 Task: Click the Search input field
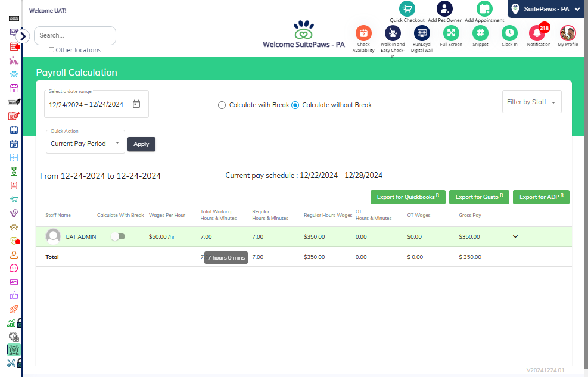(75, 36)
